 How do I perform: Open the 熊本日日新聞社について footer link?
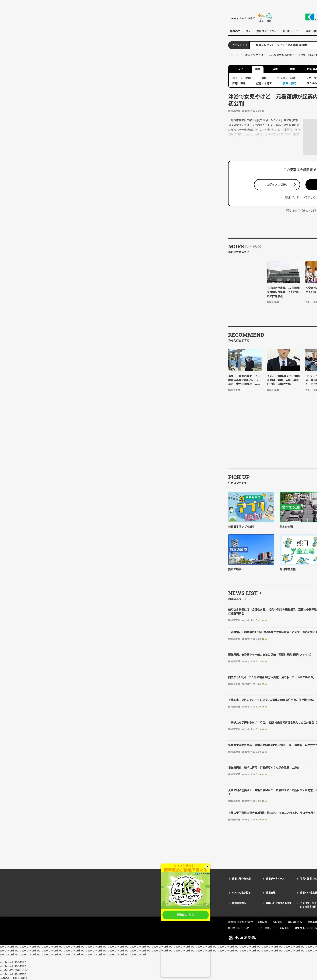click(x=240, y=922)
